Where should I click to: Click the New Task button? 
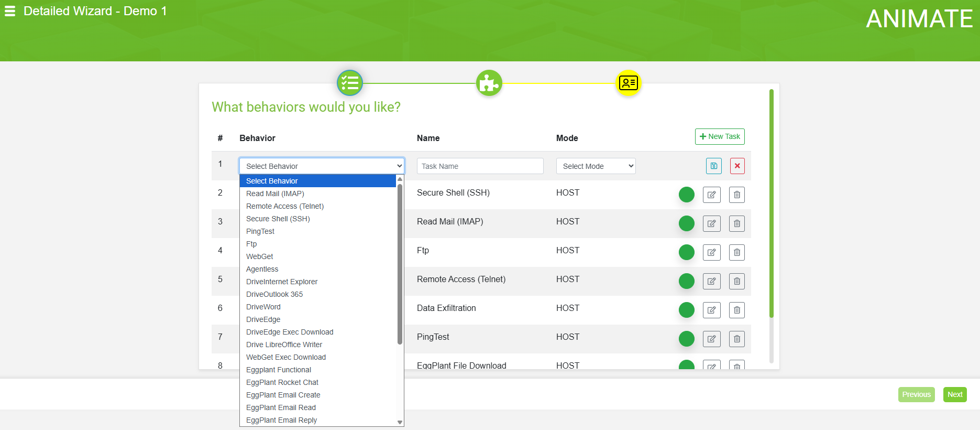click(720, 136)
